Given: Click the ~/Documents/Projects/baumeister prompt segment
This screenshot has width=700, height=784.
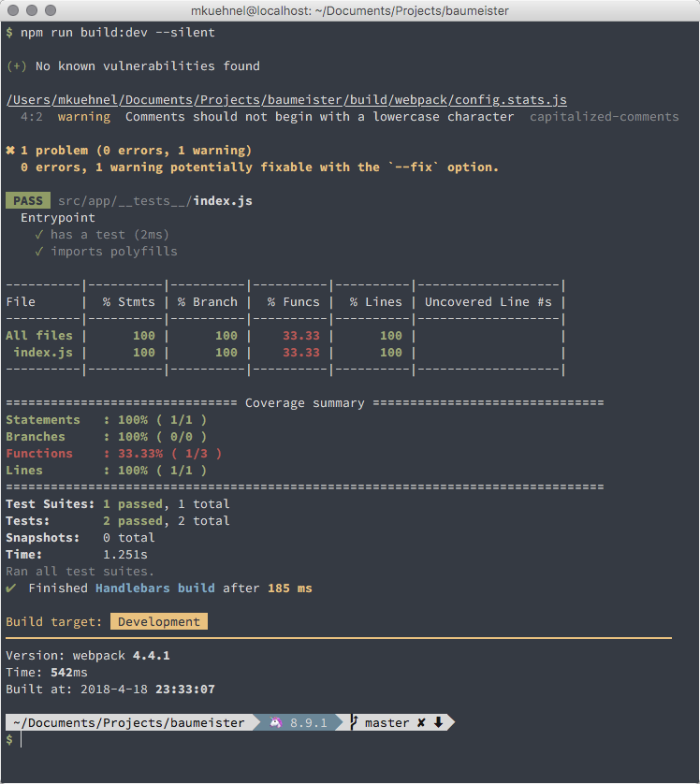Looking at the screenshot, I should pyautogui.click(x=129, y=722).
